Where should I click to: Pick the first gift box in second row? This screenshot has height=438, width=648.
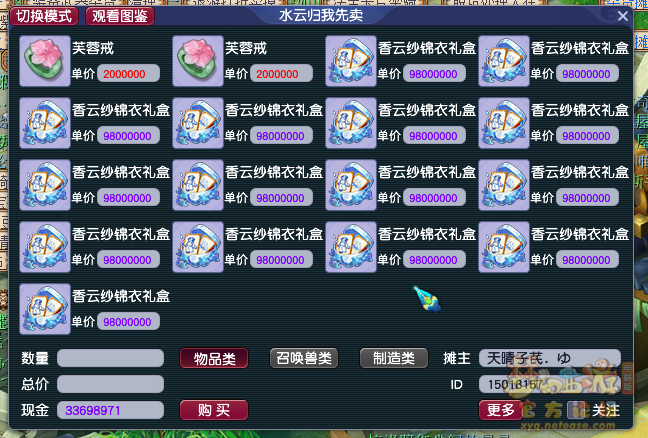point(45,123)
